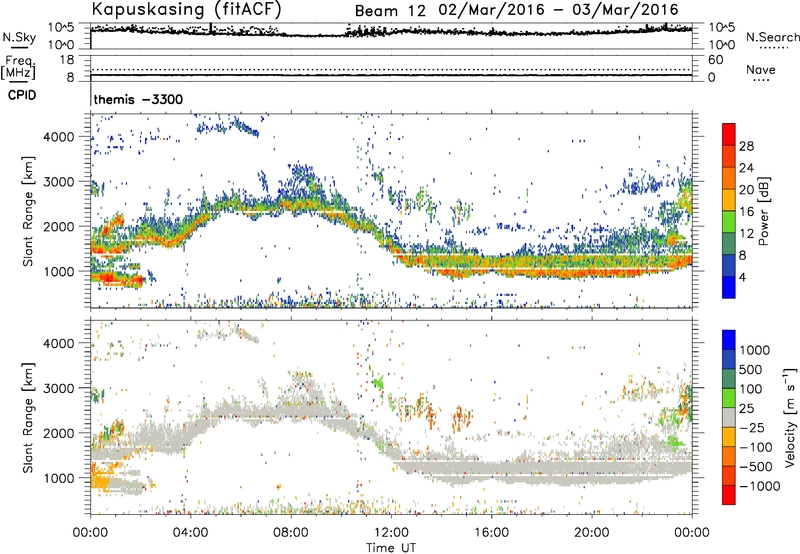Select the -25 label on velocity colorbar
This screenshot has width=800, height=554.
(x=752, y=427)
